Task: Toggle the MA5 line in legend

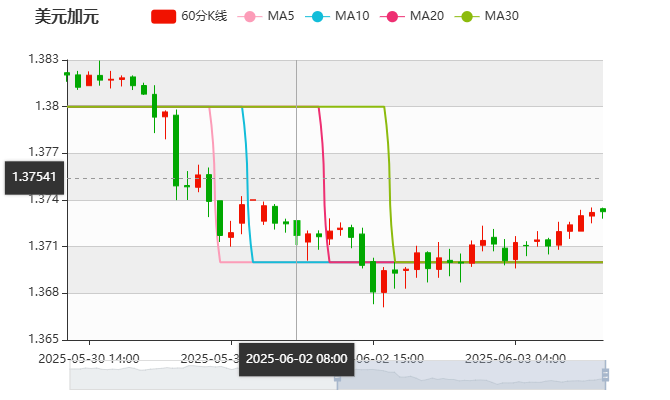Action: 266,16
